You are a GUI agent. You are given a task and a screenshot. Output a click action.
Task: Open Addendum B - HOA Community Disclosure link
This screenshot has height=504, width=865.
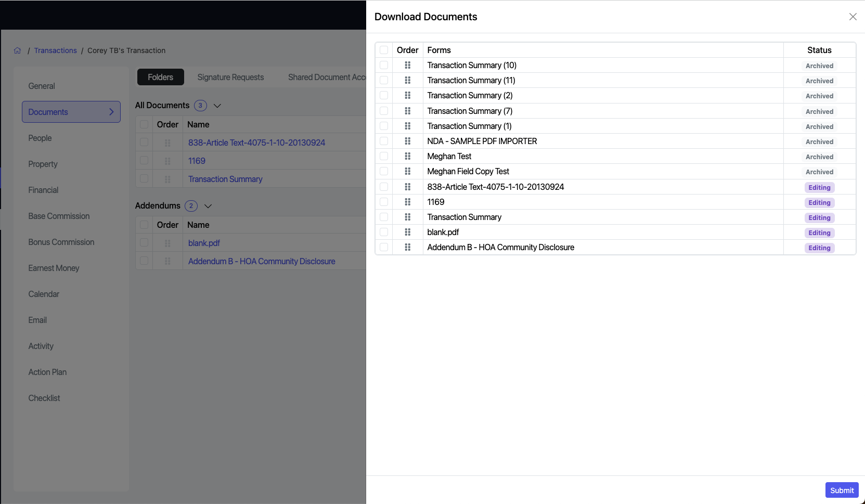coord(262,261)
